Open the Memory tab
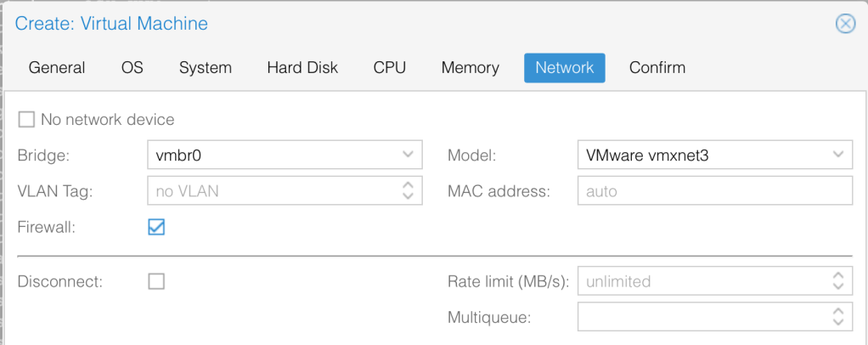 (x=471, y=68)
